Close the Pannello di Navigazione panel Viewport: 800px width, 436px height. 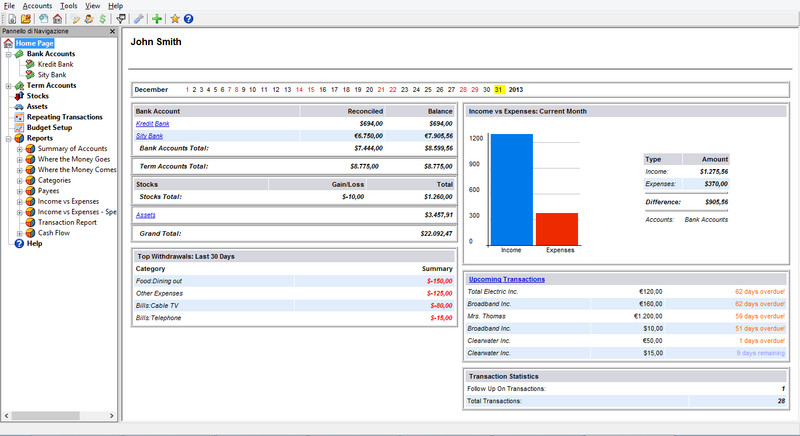click(x=112, y=32)
